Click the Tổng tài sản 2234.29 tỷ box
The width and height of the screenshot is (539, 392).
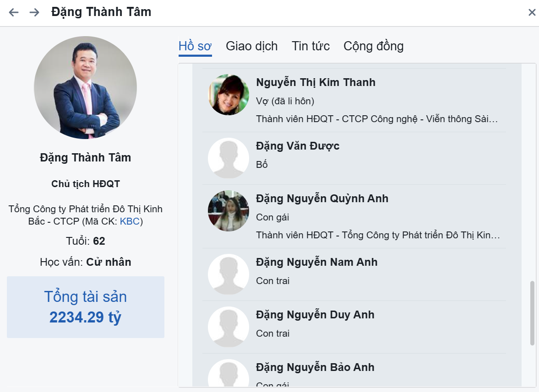[x=86, y=307]
